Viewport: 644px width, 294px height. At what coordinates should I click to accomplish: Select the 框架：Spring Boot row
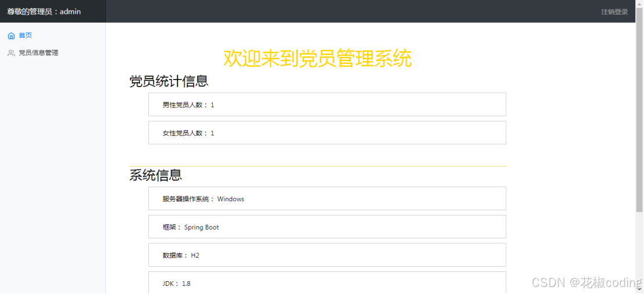pos(327,227)
